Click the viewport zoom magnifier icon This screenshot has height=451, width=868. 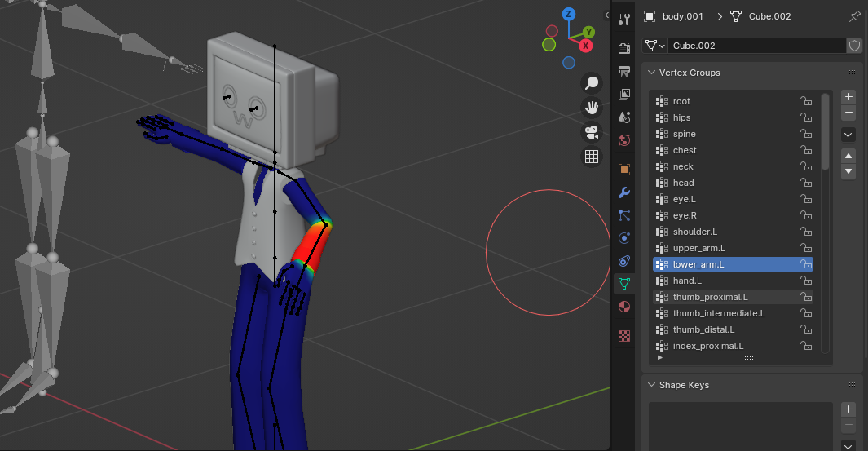tap(592, 83)
